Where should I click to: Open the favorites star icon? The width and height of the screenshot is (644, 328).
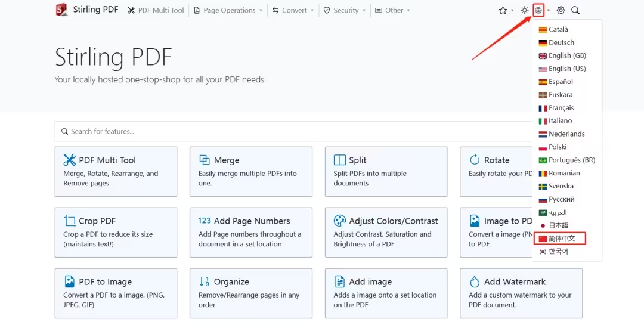[503, 10]
